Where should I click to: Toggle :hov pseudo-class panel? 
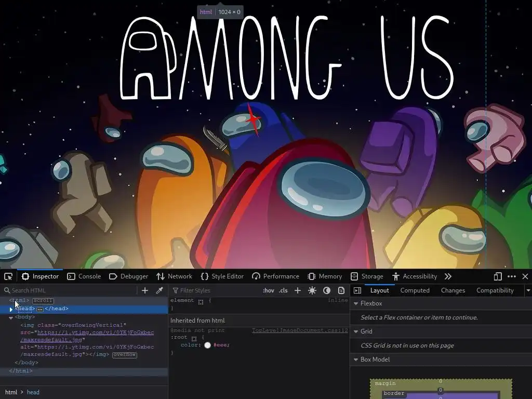click(x=269, y=290)
